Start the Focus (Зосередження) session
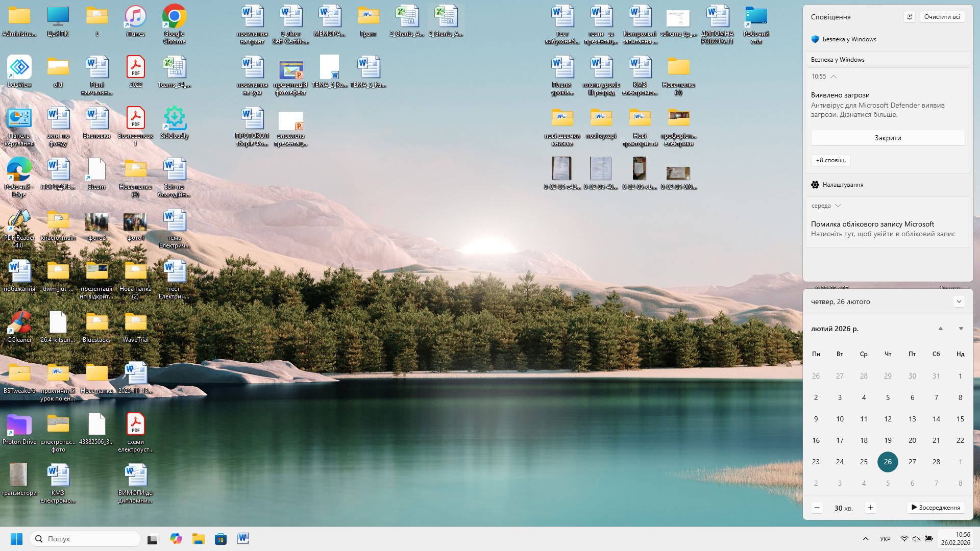The height and width of the screenshot is (551, 980). [936, 508]
